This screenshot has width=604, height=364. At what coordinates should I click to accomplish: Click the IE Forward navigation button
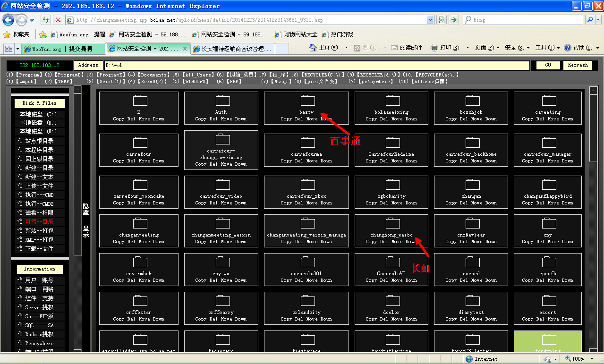21,20
